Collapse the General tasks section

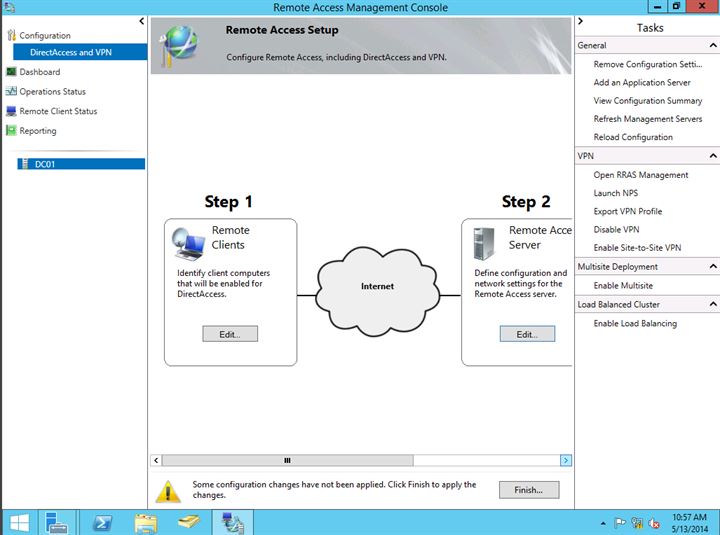[712, 46]
